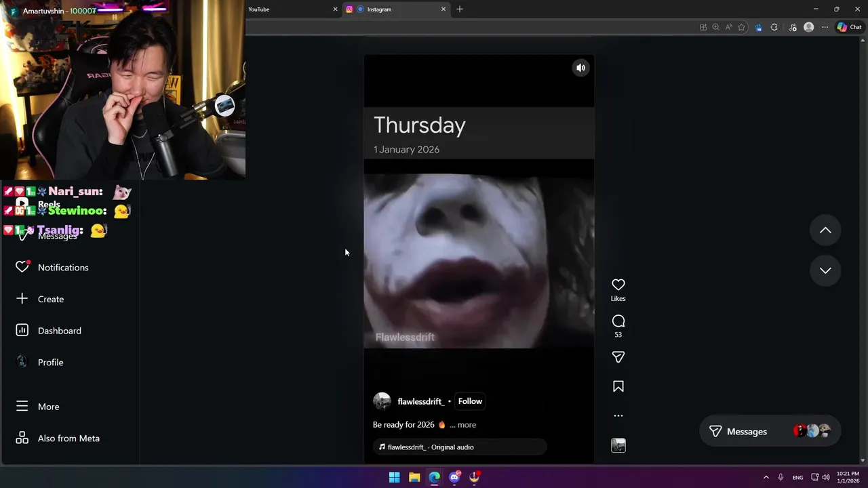Click the Create plus icon

coord(22,299)
